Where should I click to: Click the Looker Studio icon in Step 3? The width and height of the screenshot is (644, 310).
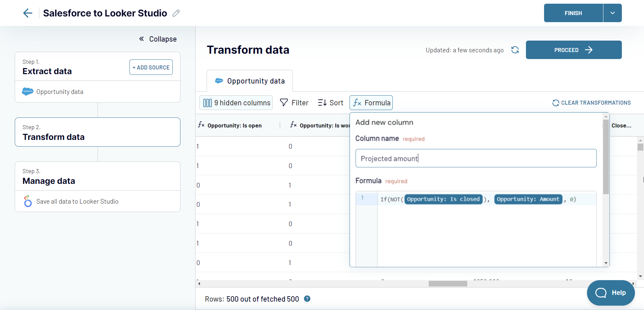pyautogui.click(x=28, y=201)
